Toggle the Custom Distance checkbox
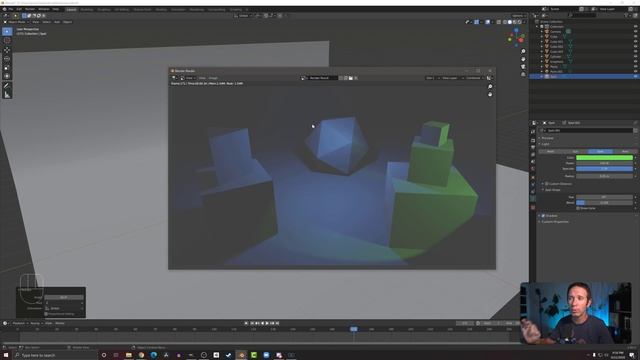 (547, 184)
